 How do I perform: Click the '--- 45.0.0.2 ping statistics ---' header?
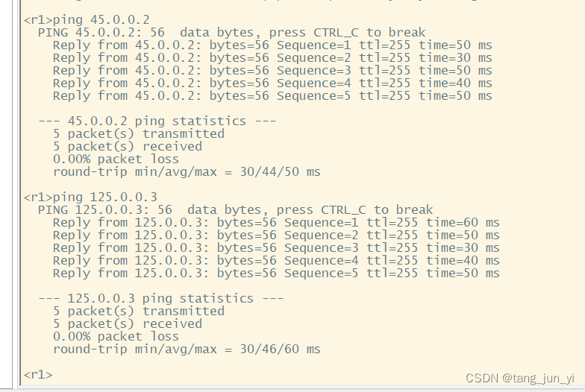tap(157, 121)
